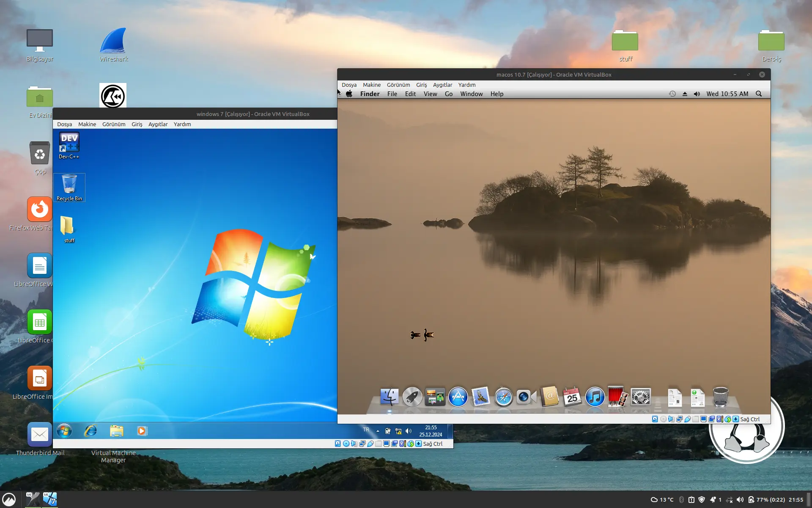Open Dosya menu in Windows 7 VirtualBox window
Screen dimensions: 812x508
coord(64,124)
